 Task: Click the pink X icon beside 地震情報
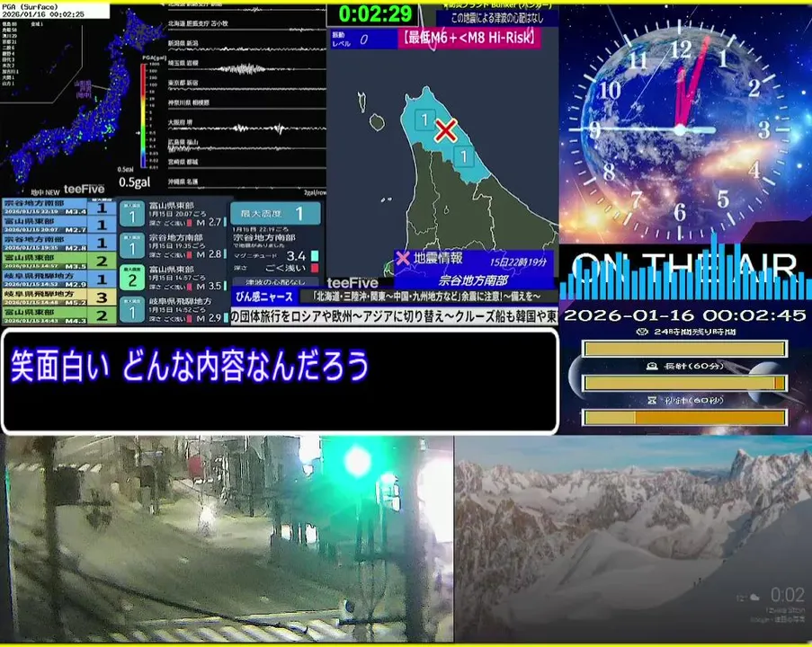pyautogui.click(x=403, y=258)
